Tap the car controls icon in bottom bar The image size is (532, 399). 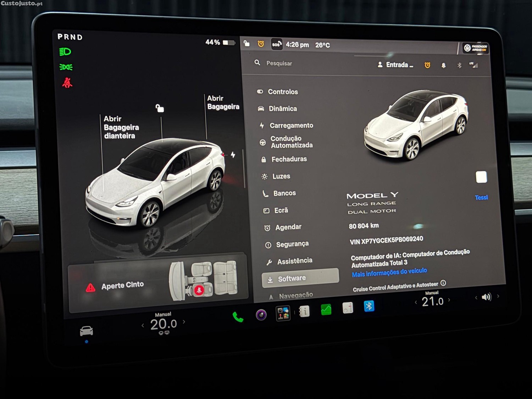87,331
